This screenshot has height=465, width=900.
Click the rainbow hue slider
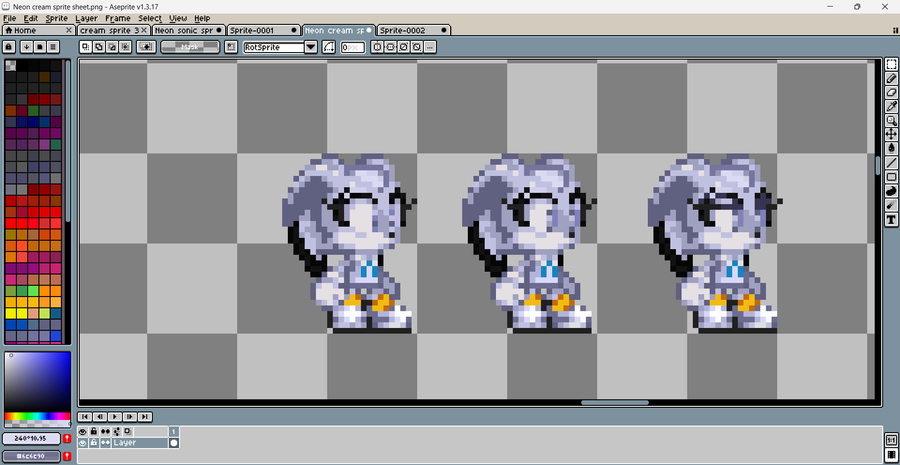pyautogui.click(x=37, y=416)
